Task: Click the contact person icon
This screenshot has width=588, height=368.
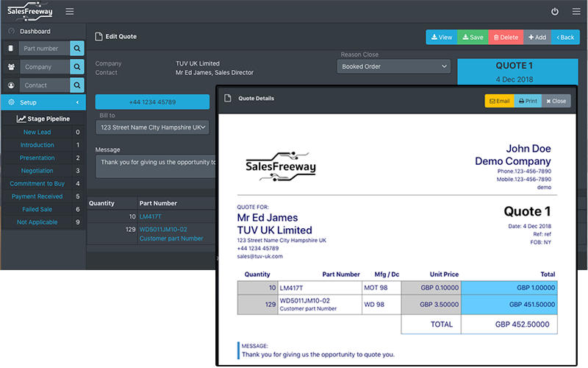Action: (11, 85)
